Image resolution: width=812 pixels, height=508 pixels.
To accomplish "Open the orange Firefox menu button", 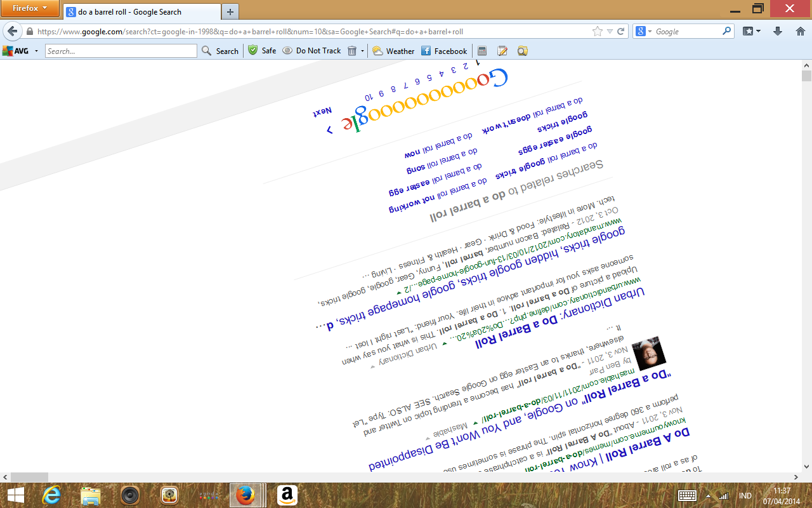I will click(30, 8).
